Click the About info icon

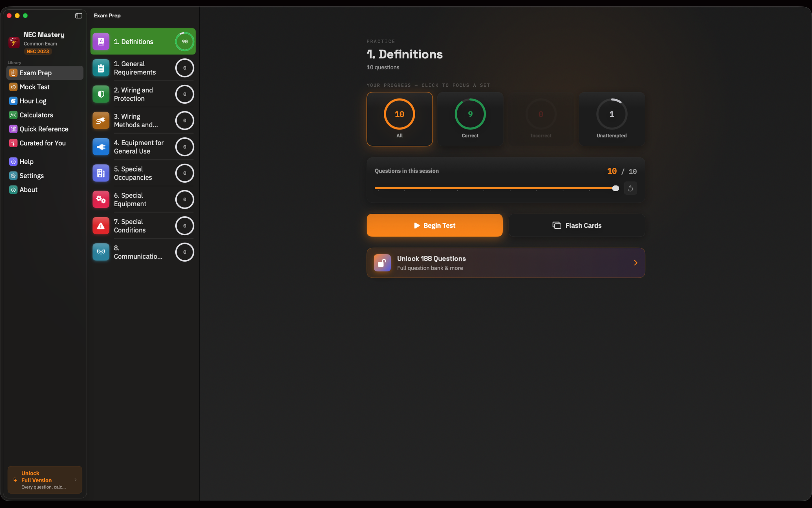(x=13, y=190)
